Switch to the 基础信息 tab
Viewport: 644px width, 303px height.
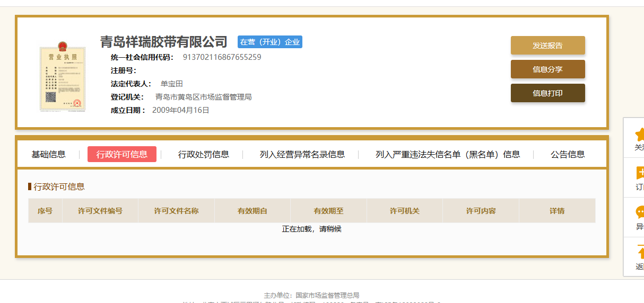click(48, 154)
